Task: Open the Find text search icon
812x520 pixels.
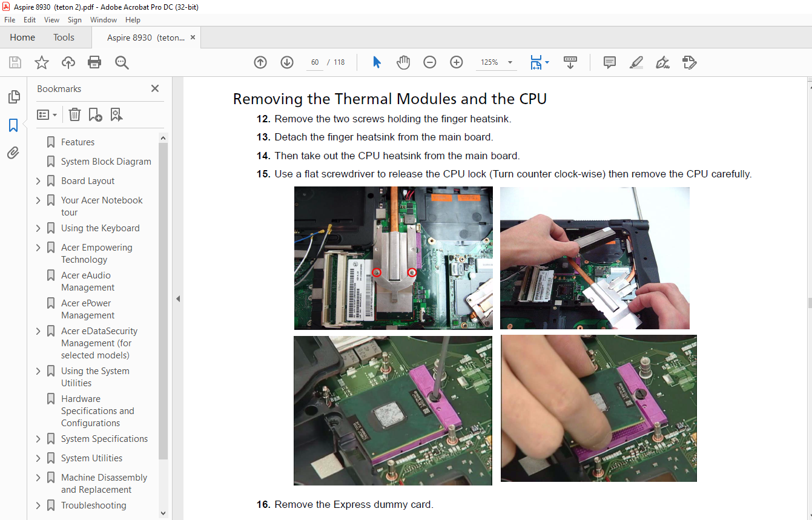Action: [x=122, y=62]
